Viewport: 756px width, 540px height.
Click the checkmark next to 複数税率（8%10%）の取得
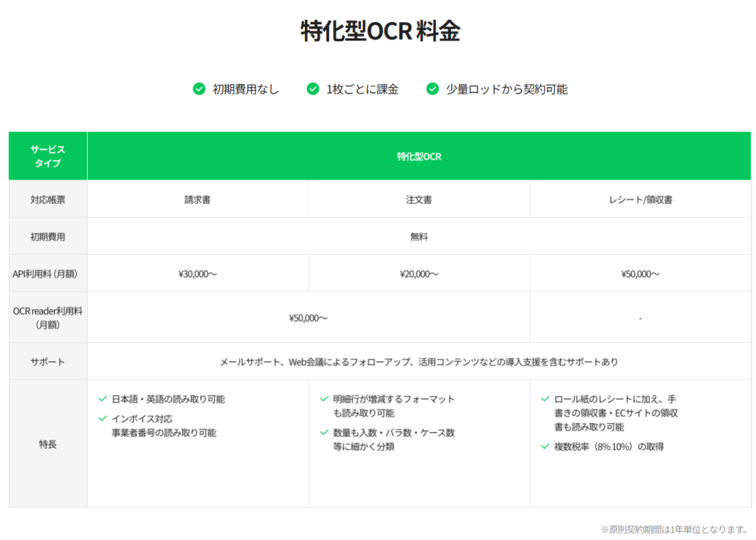[546, 446]
